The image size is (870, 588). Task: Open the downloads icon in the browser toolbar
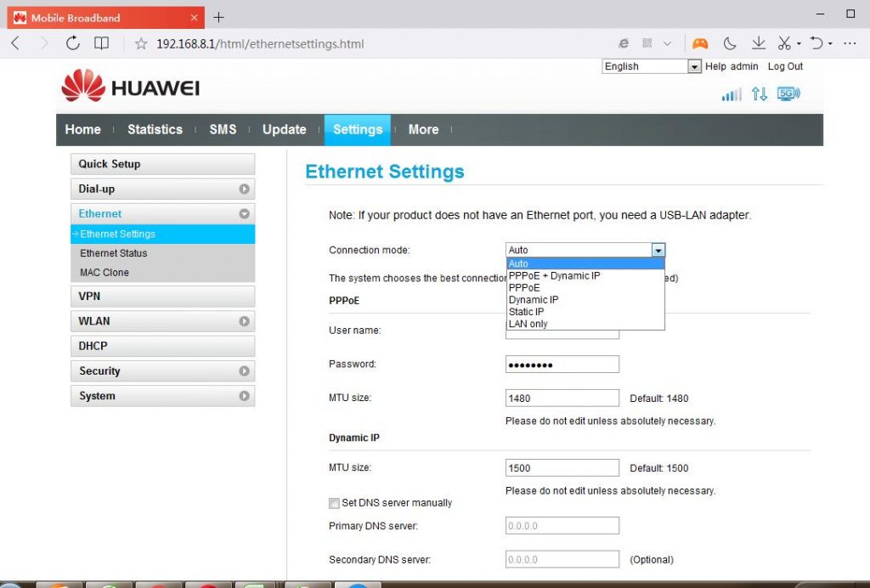coord(758,42)
